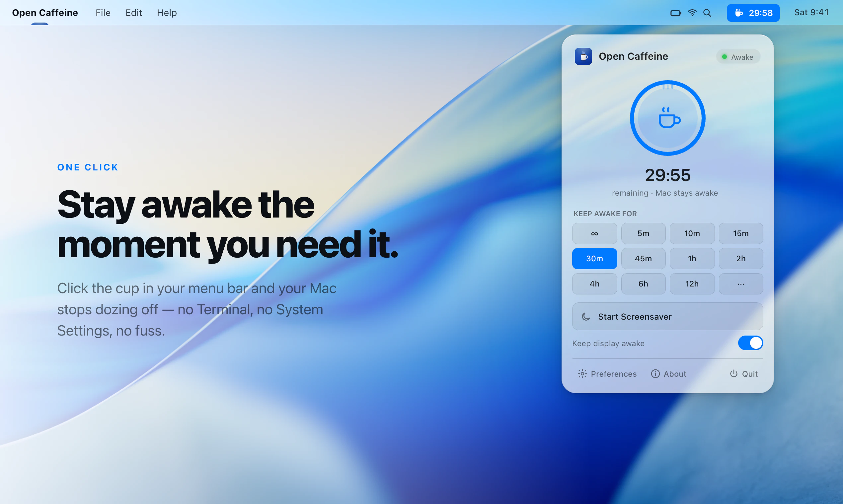Select the highlighted 30m duration
843x504 pixels.
point(594,258)
